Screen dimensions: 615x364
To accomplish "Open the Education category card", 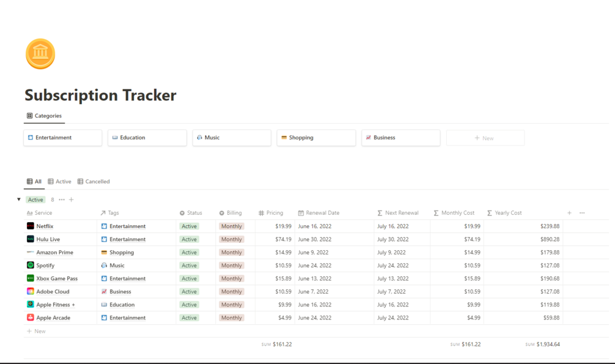I will point(147,138).
